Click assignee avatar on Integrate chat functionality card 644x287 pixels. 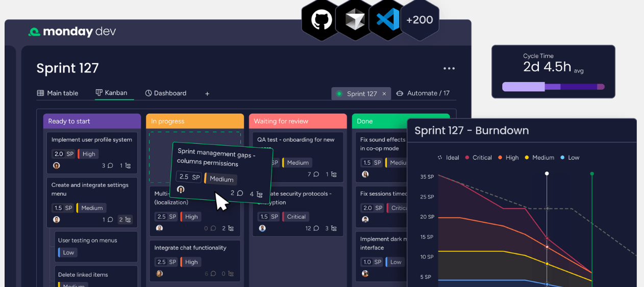pyautogui.click(x=159, y=274)
